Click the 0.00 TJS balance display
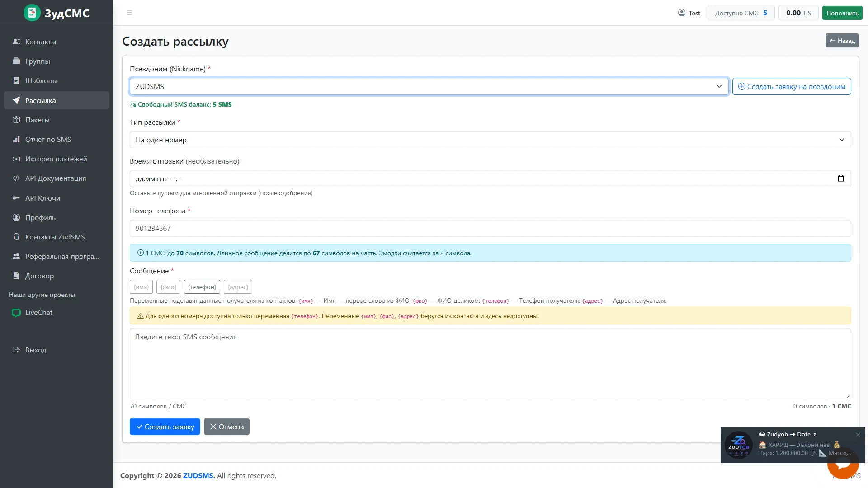 tap(798, 13)
